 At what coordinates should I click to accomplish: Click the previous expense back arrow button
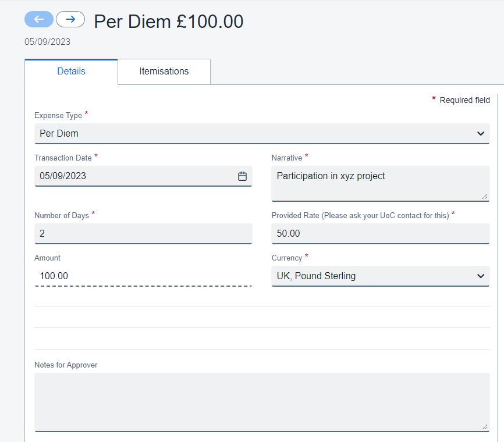[39, 19]
